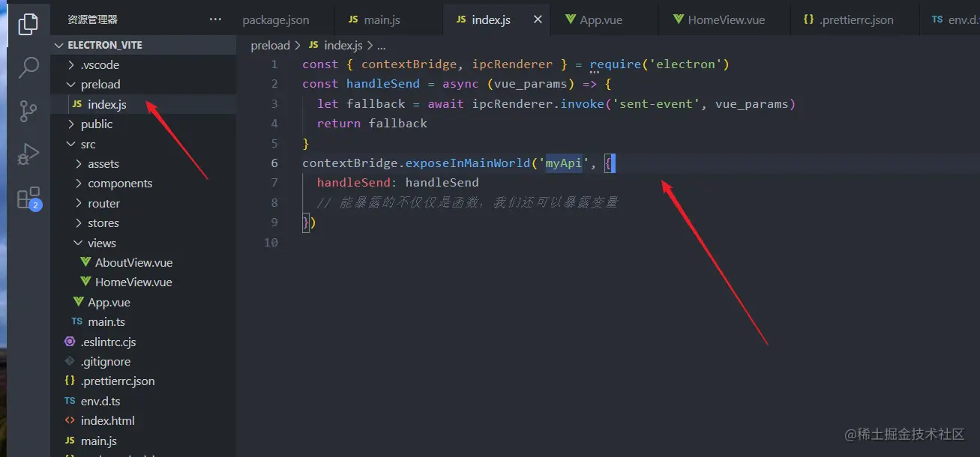
Task: Open the Search view icon
Action: coord(28,67)
